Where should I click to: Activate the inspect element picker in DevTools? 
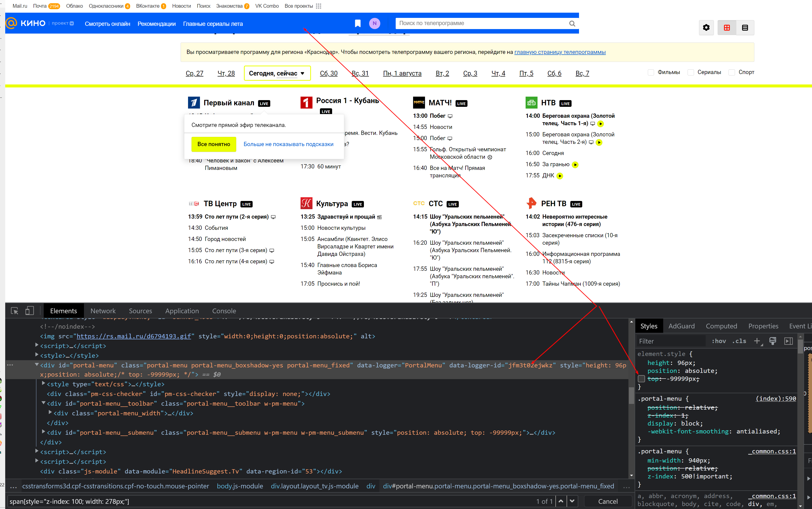pyautogui.click(x=14, y=311)
